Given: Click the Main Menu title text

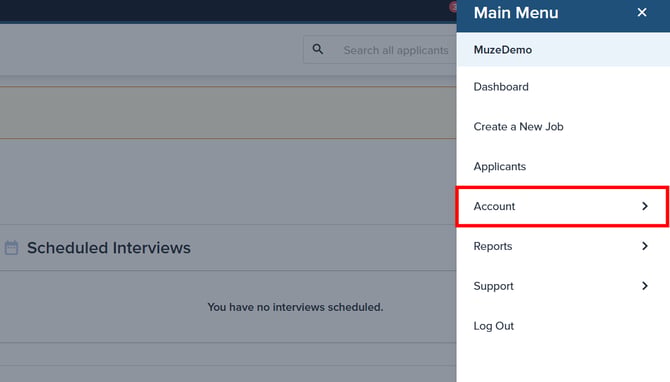Looking at the screenshot, I should (516, 13).
